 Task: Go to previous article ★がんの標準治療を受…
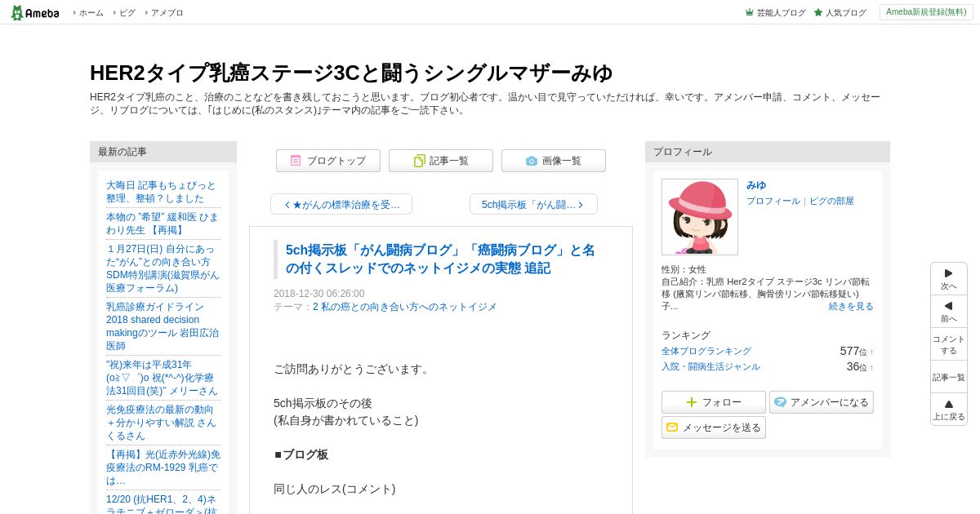coord(341,204)
